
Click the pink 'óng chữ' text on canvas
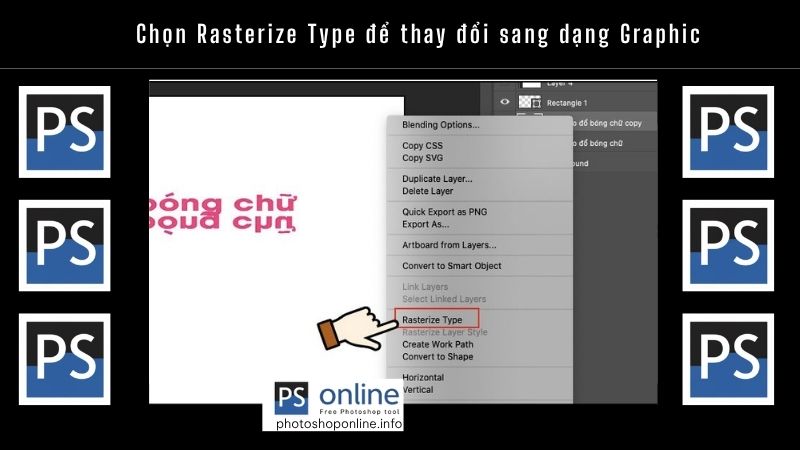click(x=222, y=203)
